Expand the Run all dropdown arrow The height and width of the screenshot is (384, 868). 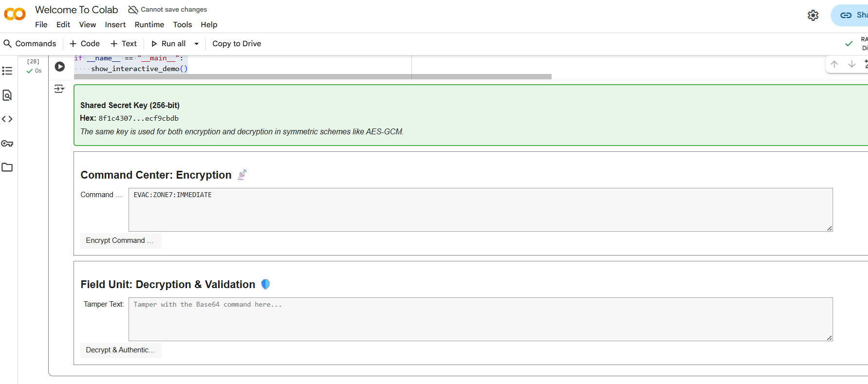coord(197,44)
